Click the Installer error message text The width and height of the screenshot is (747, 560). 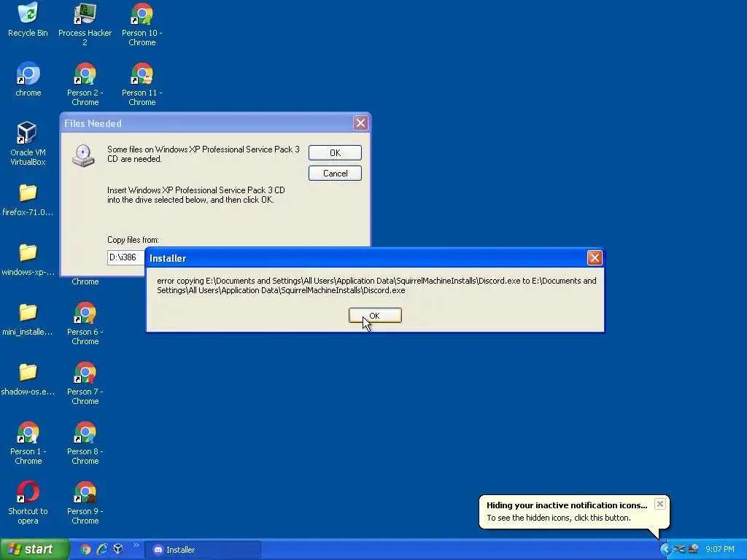(x=376, y=285)
